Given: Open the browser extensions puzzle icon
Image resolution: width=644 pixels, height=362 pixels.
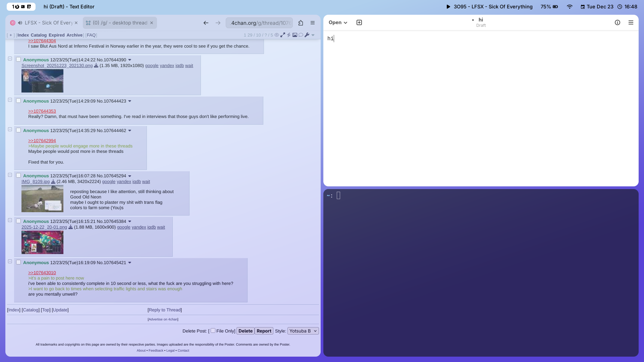Looking at the screenshot, I should [x=301, y=23].
